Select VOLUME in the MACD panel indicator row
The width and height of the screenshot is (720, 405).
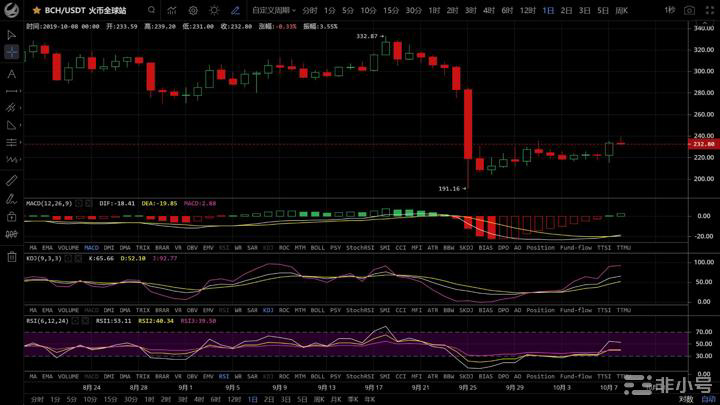[x=68, y=248]
